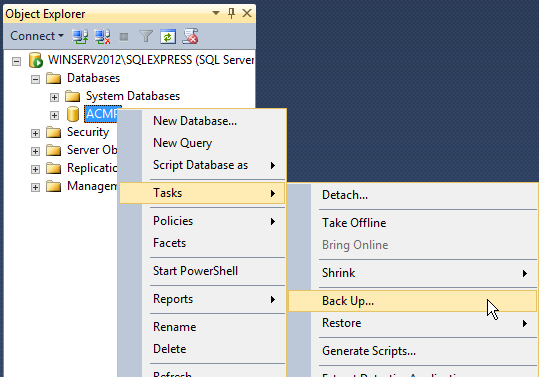Choose Detach... in Tasks submenu
Image resolution: width=539 pixels, height=377 pixels.
412,195
